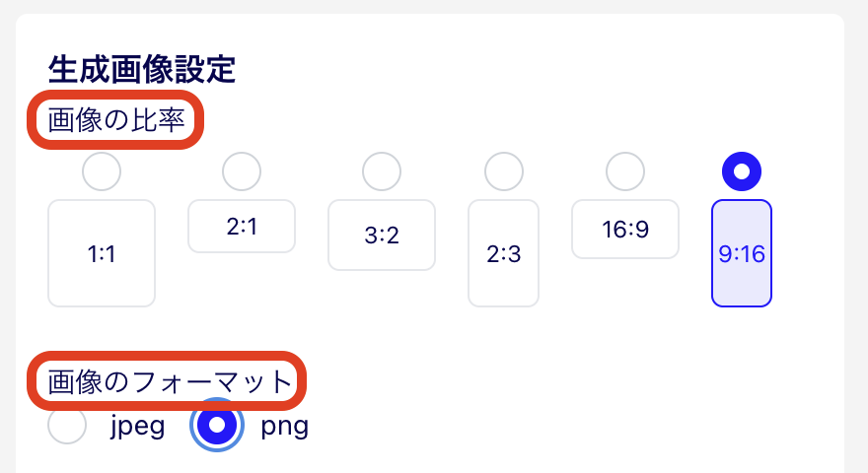Screen dimensions: 868x473
Task: Choose the square 1:1 ratio box
Action: coord(102,253)
